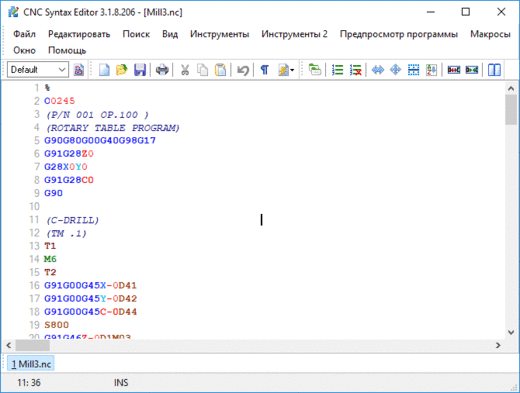
Task: Click program number O0245 on line 2
Action: (x=59, y=101)
